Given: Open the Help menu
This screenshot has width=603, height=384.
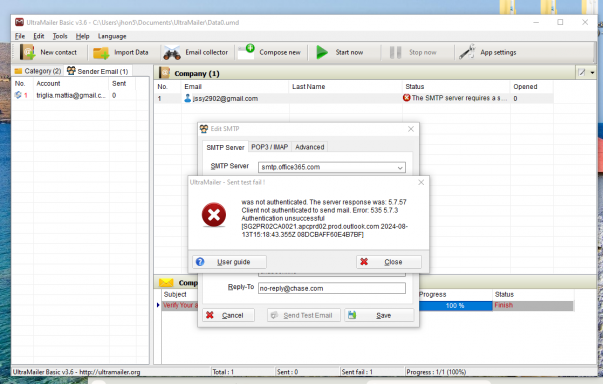Looking at the screenshot, I should point(82,36).
